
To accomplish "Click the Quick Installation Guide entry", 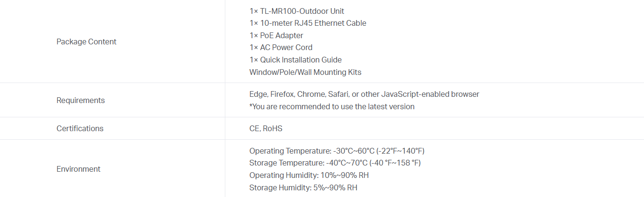I will 295,60.
